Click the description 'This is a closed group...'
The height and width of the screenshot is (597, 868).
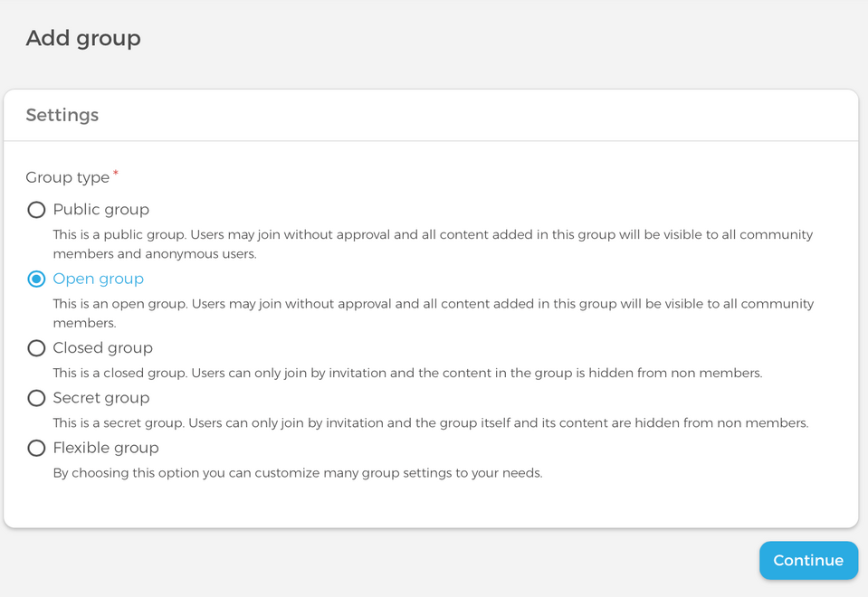(x=407, y=373)
